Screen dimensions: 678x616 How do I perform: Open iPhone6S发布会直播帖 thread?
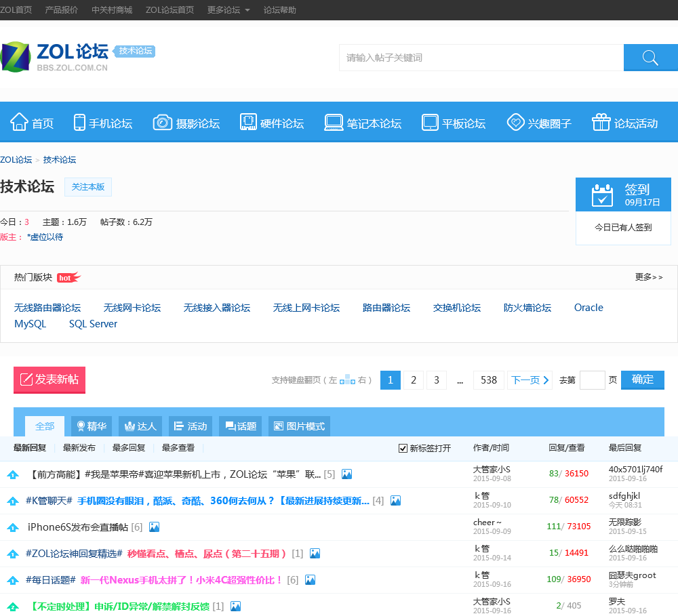pos(78,527)
